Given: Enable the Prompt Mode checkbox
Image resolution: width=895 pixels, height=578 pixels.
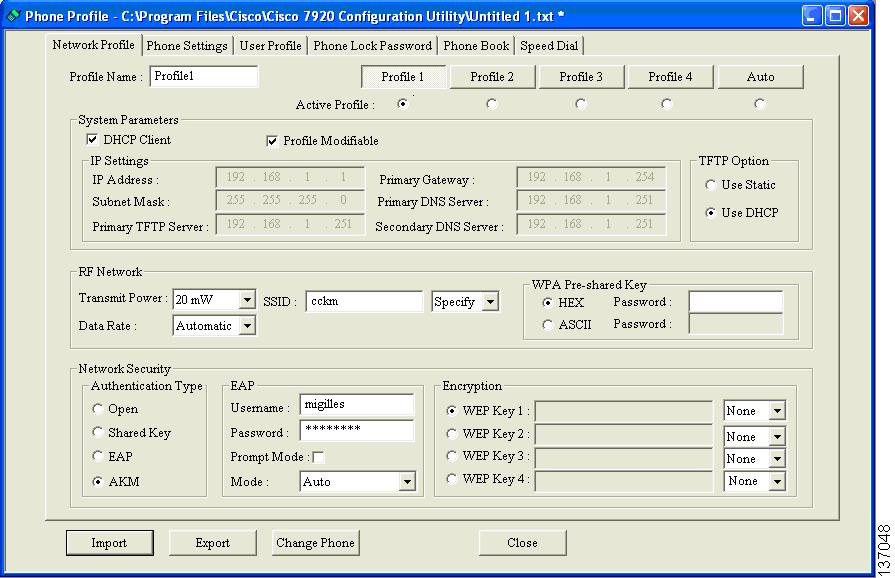Looking at the screenshot, I should 319,457.
